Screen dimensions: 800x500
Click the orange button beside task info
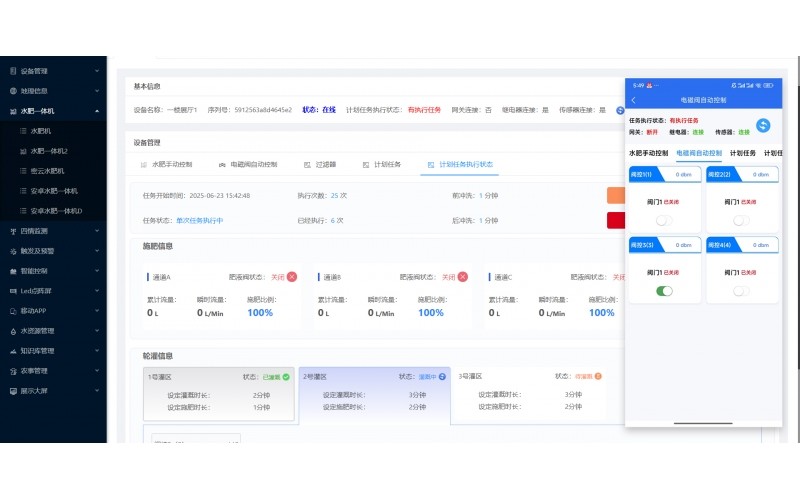(x=615, y=195)
